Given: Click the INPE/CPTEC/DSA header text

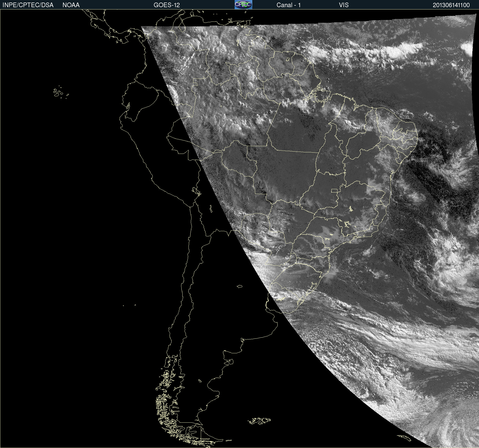Looking at the screenshot, I should click(x=28, y=5).
